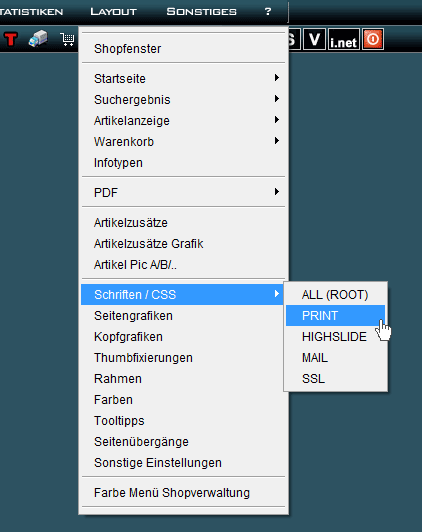Select PRINT in the CSS submenu
422x532 pixels.
point(335,316)
